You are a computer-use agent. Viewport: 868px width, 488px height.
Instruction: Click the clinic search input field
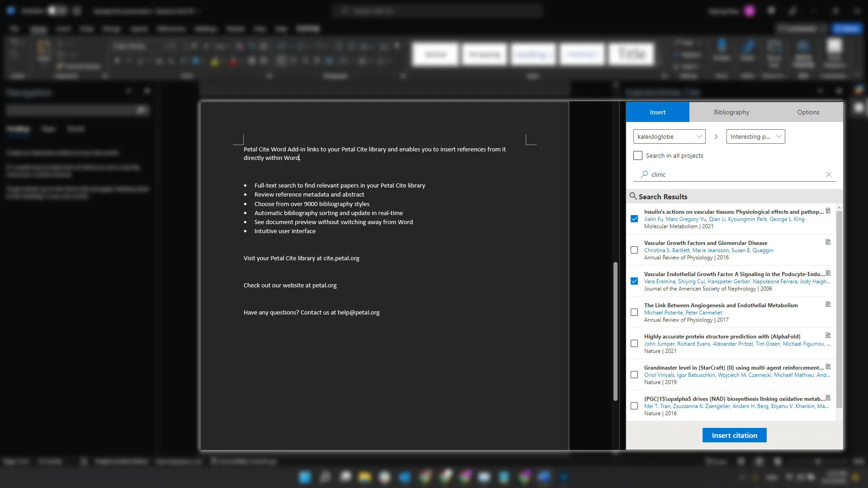tap(736, 174)
